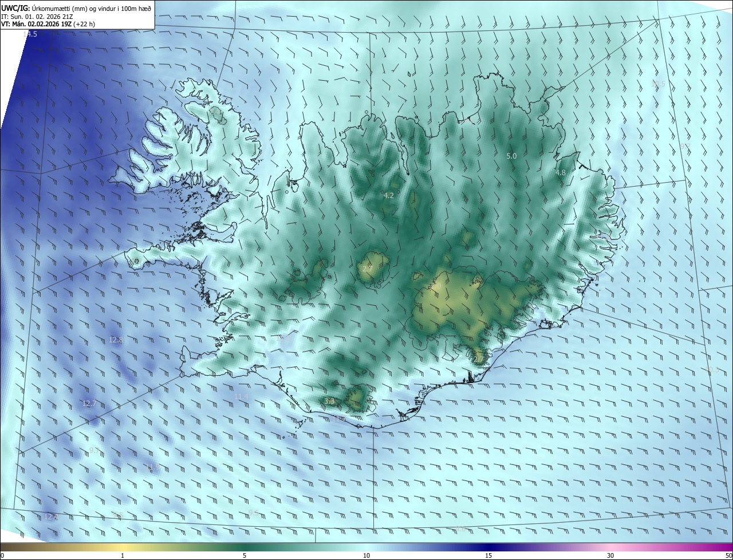Click the 0 tick on the colour scale
The width and height of the screenshot is (733, 560).
(2, 555)
